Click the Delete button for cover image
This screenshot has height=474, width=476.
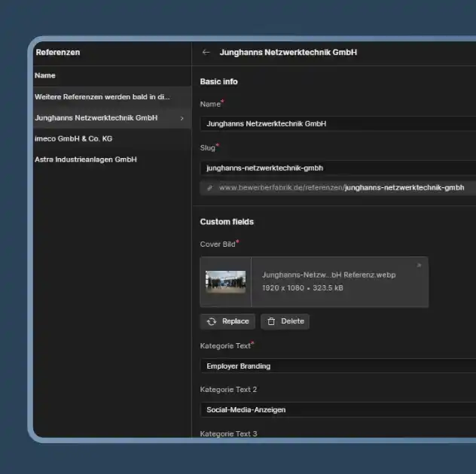285,321
